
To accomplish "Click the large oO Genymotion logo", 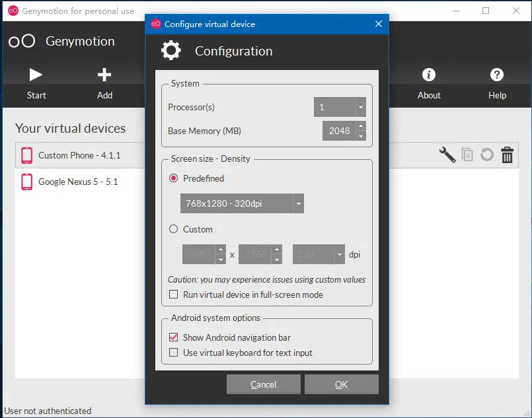I will point(22,42).
